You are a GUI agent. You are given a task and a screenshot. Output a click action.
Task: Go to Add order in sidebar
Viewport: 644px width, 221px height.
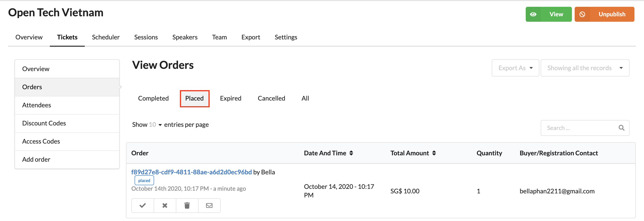[67, 160]
